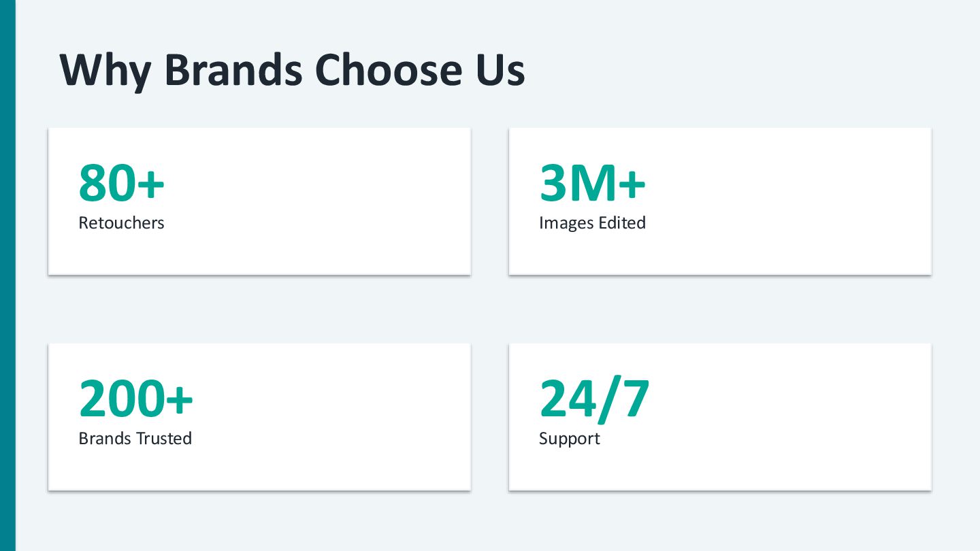Select the "200+" statistic number
Viewport: 980px width, 551px height.
(x=135, y=399)
